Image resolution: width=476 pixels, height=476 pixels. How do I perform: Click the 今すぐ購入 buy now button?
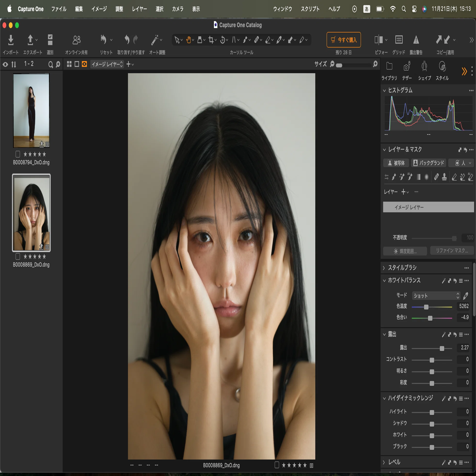coord(344,40)
